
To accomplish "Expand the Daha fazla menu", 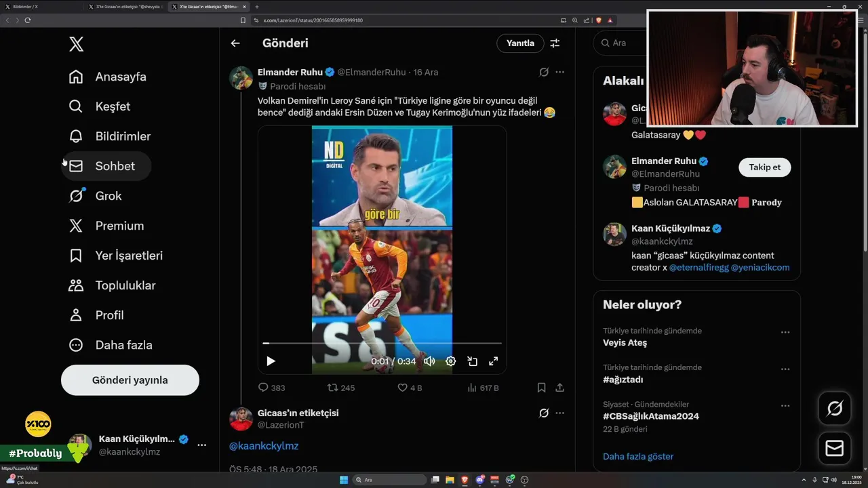I will (111, 345).
